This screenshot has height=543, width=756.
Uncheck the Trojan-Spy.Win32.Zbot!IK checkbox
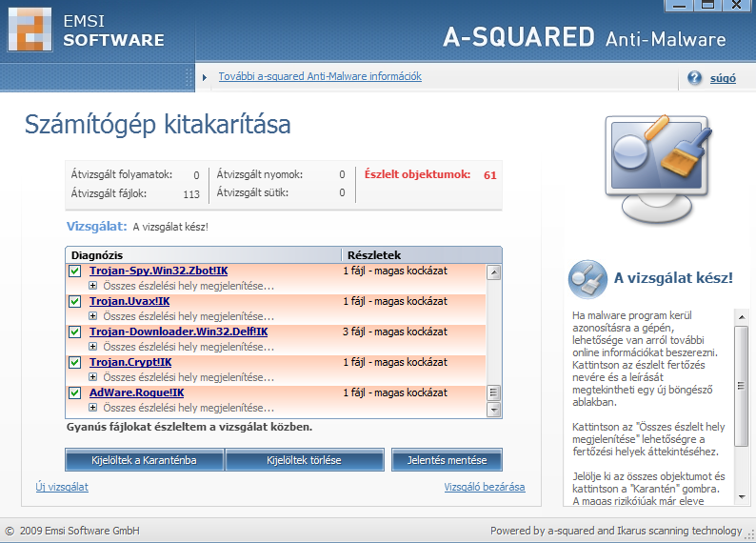coord(74,271)
